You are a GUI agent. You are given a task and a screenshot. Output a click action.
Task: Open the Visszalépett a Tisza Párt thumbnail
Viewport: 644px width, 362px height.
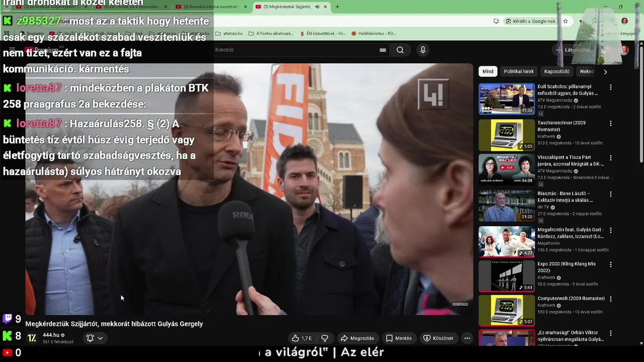(507, 169)
